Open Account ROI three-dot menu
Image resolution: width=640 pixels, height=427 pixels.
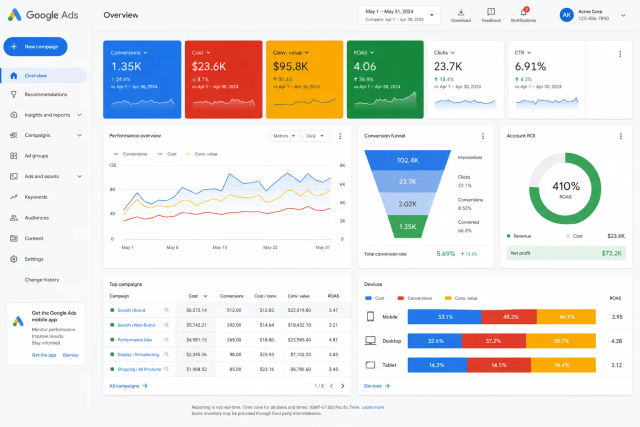(x=620, y=136)
